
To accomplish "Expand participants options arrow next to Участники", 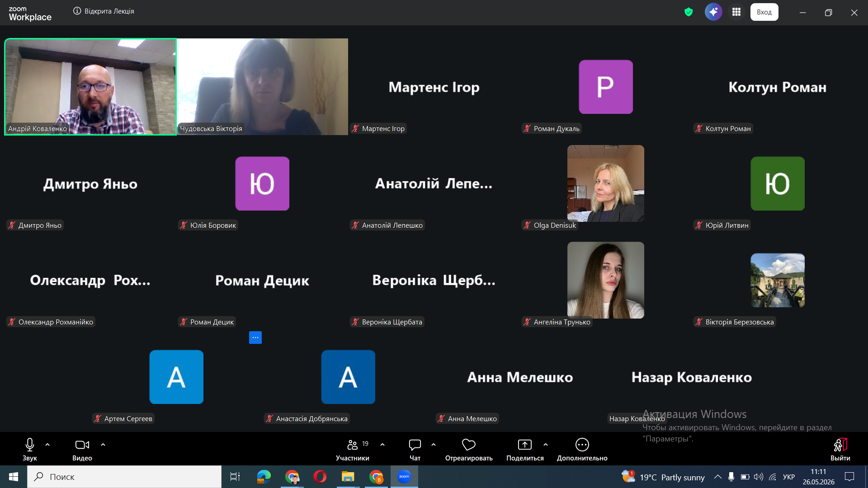I will pos(382,445).
